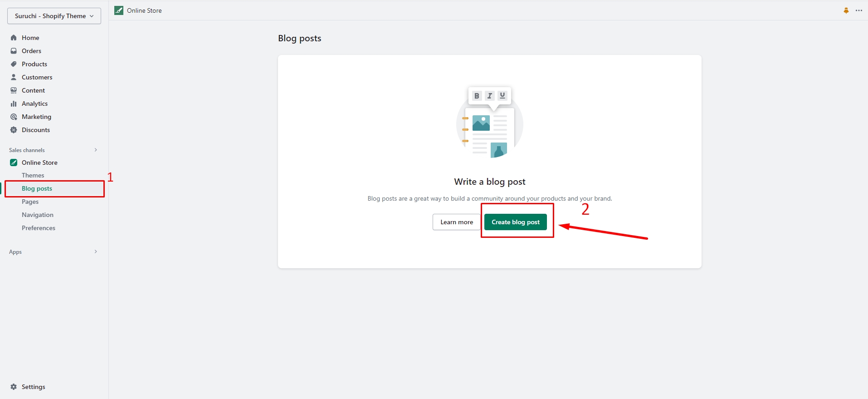Open the Suruchi - Shopify Theme store dropdown

pyautogui.click(x=54, y=16)
